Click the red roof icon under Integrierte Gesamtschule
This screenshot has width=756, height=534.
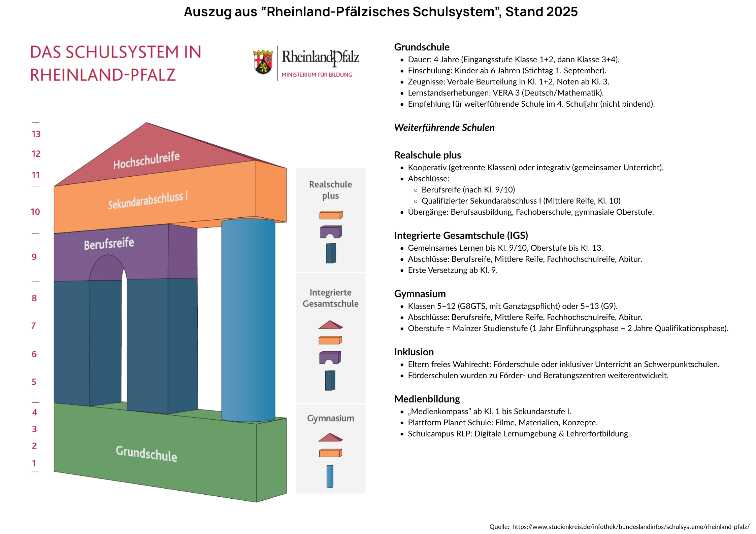[x=330, y=325]
